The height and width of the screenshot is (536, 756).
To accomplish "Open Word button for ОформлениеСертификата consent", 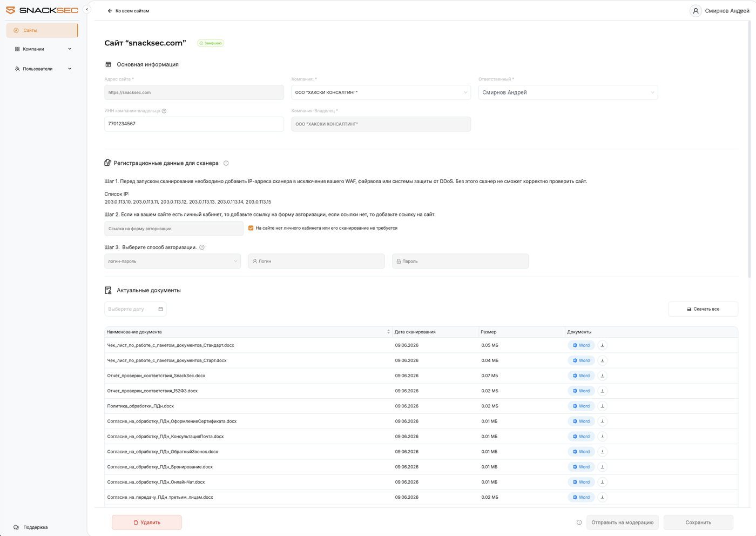I will point(581,421).
